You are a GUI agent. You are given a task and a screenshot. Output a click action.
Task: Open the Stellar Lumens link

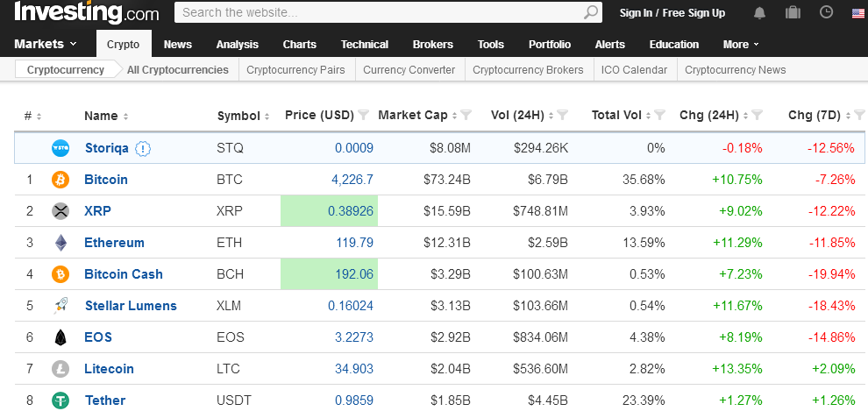[131, 306]
